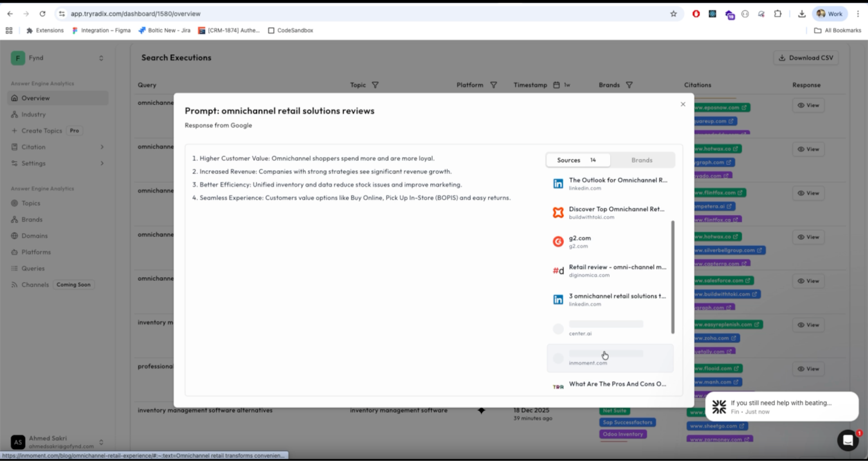
Task: Click the Opera extension icon in toolbar
Action: 696,14
